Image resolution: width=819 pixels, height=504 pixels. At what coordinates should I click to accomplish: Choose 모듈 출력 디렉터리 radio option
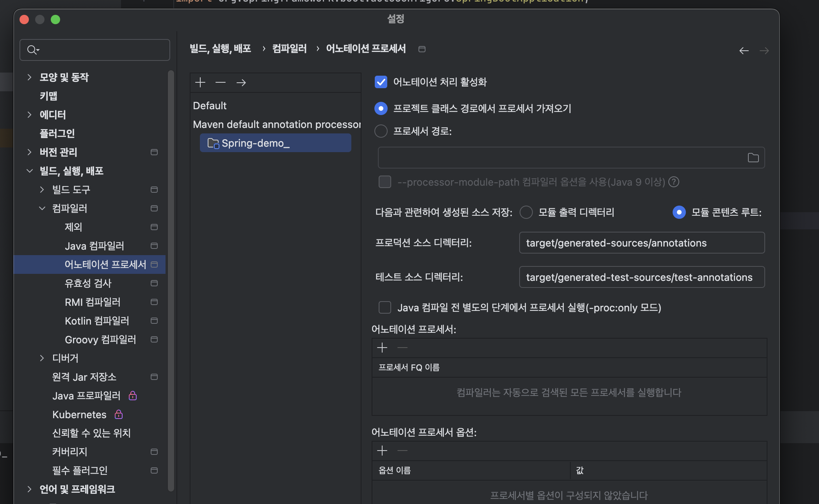tap(526, 212)
